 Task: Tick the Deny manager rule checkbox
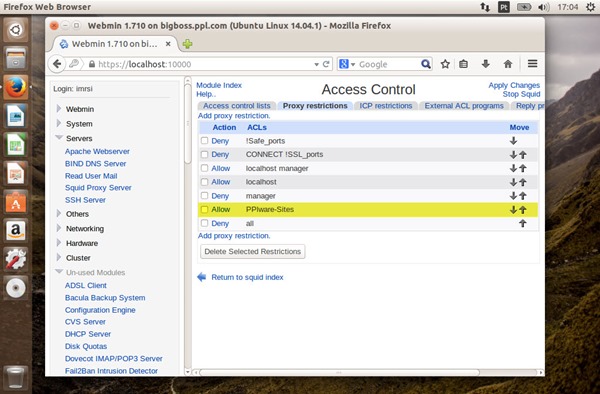pyautogui.click(x=204, y=195)
